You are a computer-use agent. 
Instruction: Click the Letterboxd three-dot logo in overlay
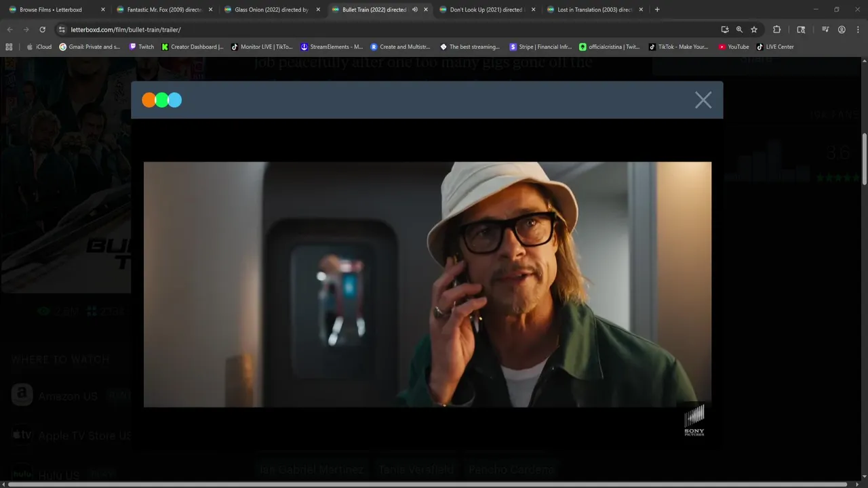pyautogui.click(x=162, y=100)
